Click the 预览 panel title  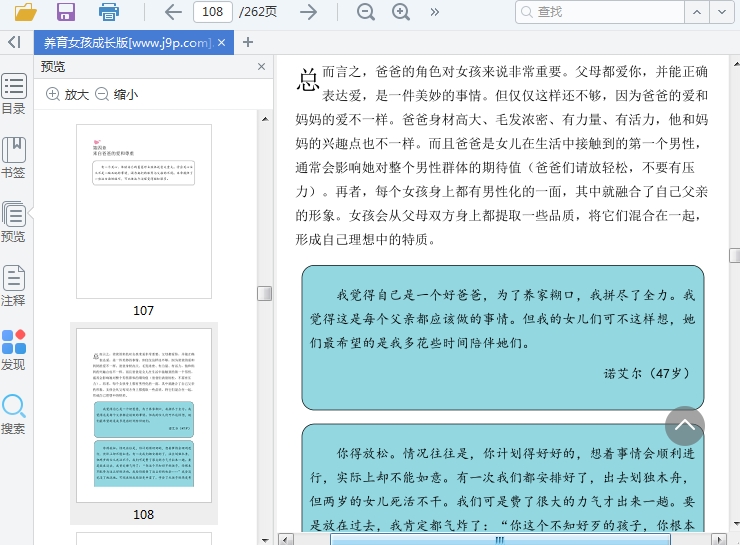point(52,67)
